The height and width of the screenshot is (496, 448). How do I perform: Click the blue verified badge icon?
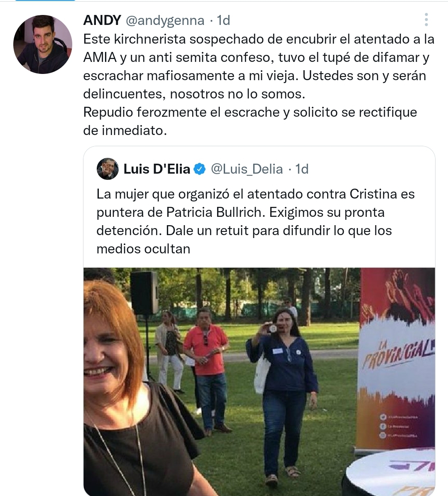[199, 169]
